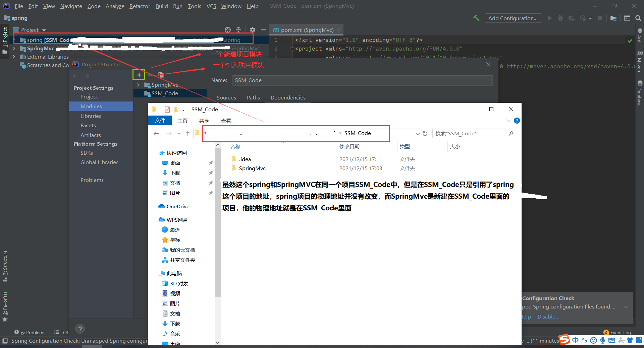Toggle the Database tool window button

pyautogui.click(x=640, y=93)
